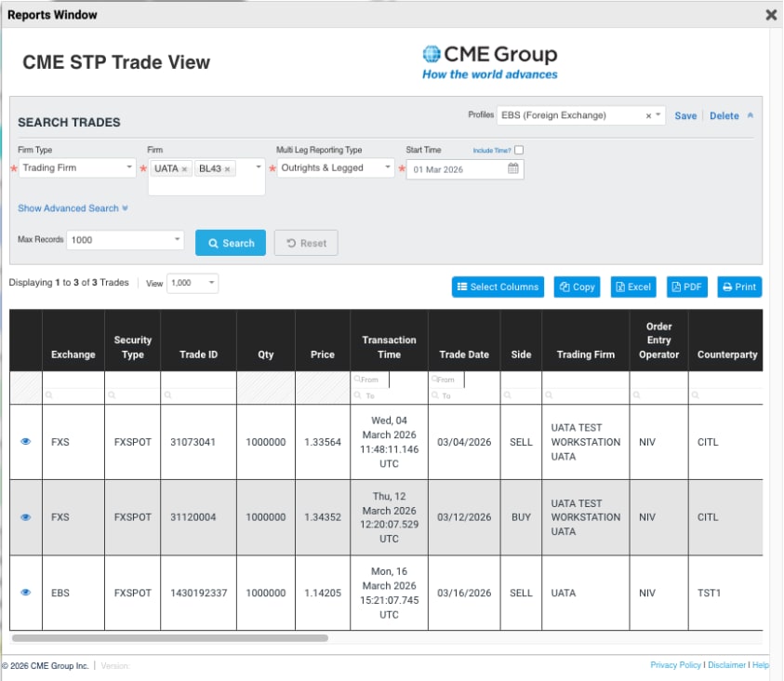This screenshot has width=784, height=681.
Task: Click the CME Group logo
Action: click(x=489, y=62)
